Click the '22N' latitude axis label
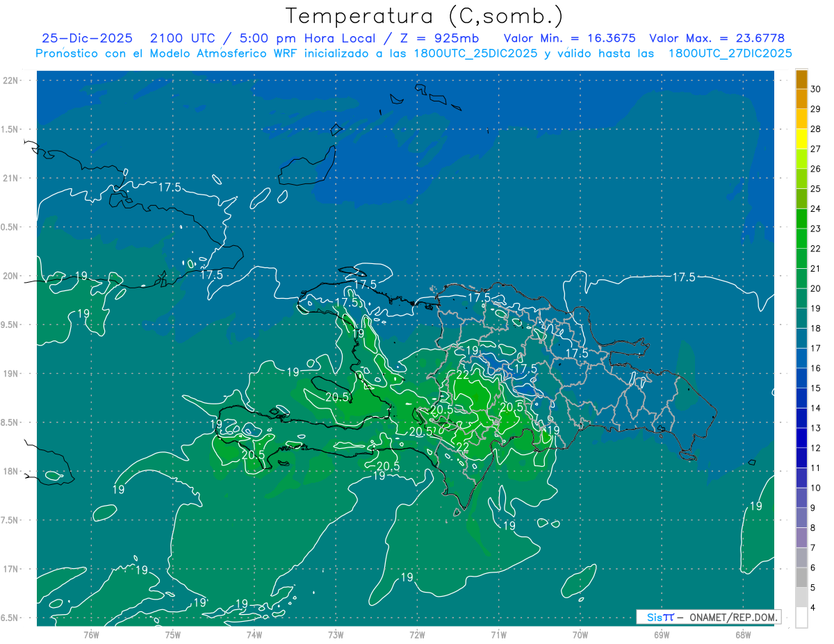Screen dimensions: 834x644 11,81
